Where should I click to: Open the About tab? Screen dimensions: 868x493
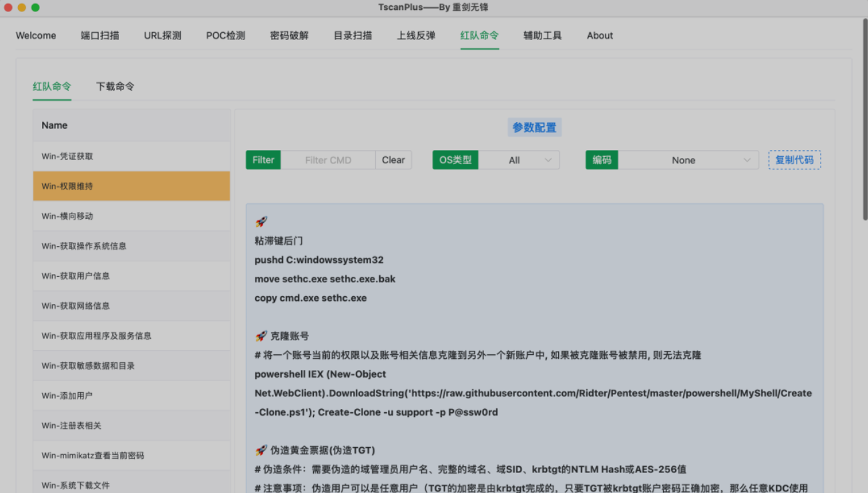pyautogui.click(x=600, y=35)
